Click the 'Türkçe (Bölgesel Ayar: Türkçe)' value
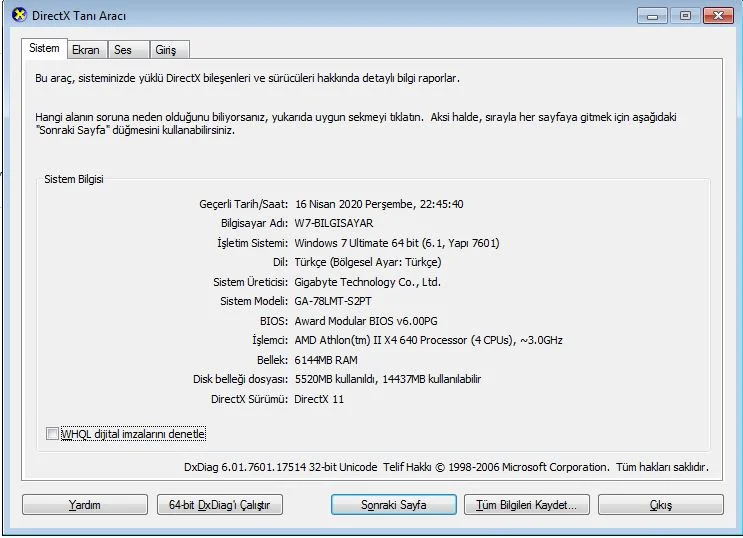The height and width of the screenshot is (538, 743). coord(368,262)
